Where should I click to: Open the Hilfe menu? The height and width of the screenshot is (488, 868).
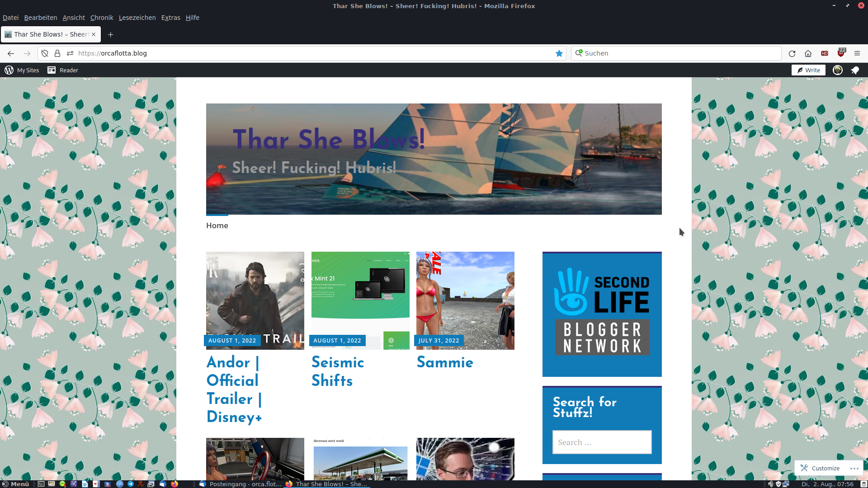tap(193, 18)
